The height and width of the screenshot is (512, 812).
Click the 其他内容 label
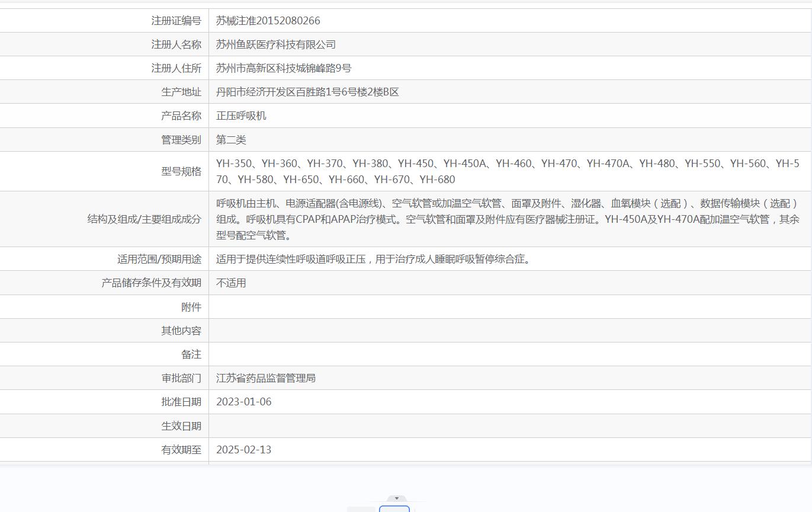pyautogui.click(x=181, y=331)
